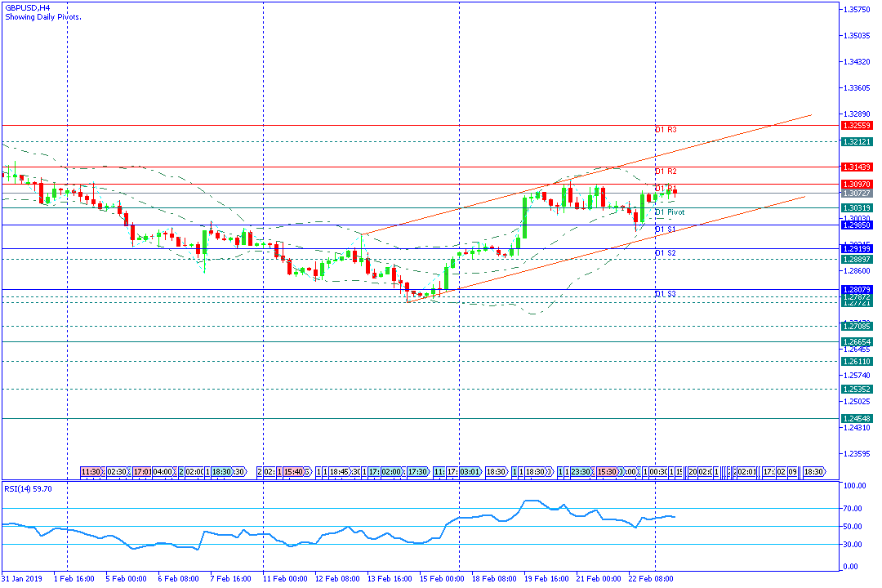The image size is (882, 588).
Task: Click the cyan 17:30 event marker
Action: (417, 471)
